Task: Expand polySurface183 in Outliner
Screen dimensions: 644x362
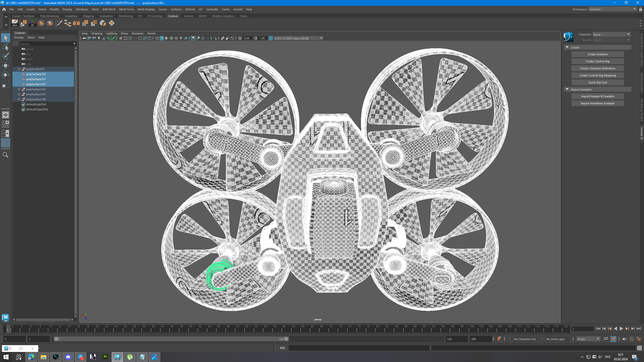Action: (19, 89)
